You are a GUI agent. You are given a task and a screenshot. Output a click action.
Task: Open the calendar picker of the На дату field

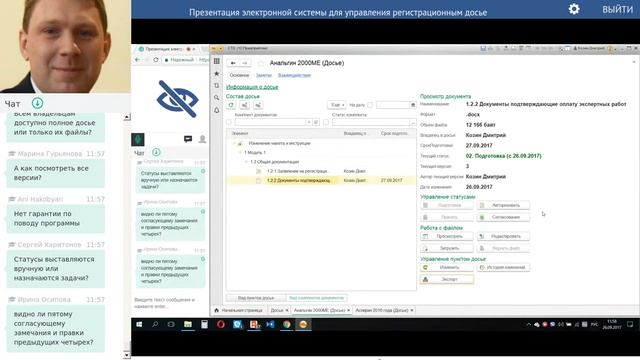(413, 105)
